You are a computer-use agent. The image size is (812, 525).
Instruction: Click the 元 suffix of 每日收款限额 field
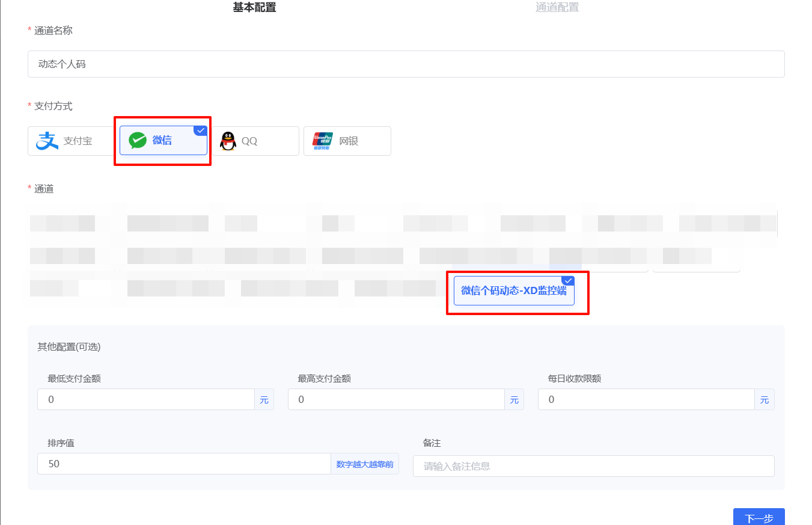[765, 399]
